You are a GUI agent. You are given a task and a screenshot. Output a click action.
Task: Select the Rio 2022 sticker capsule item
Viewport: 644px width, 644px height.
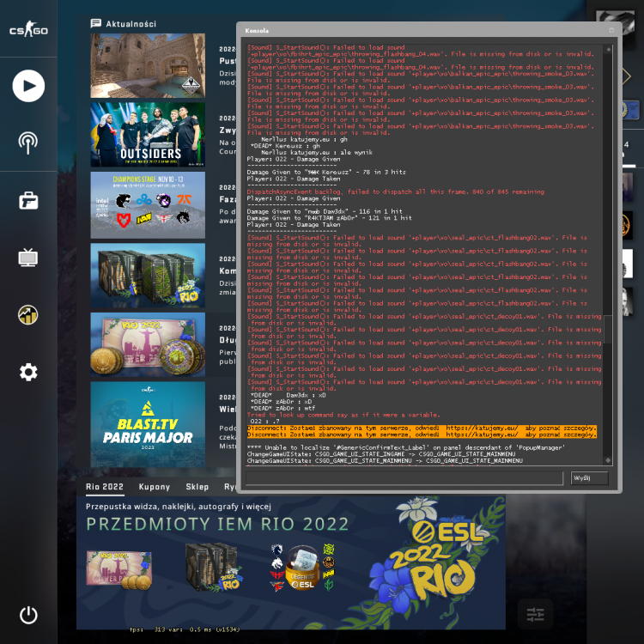214,568
